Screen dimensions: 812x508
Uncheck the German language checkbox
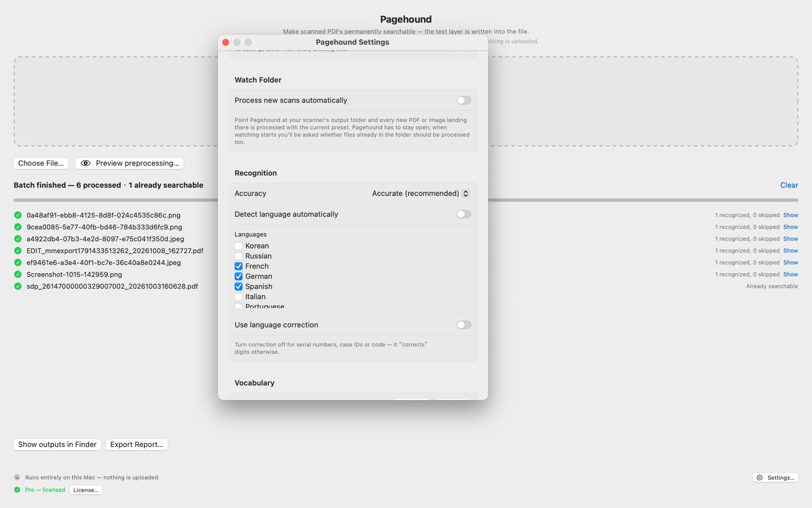point(239,276)
